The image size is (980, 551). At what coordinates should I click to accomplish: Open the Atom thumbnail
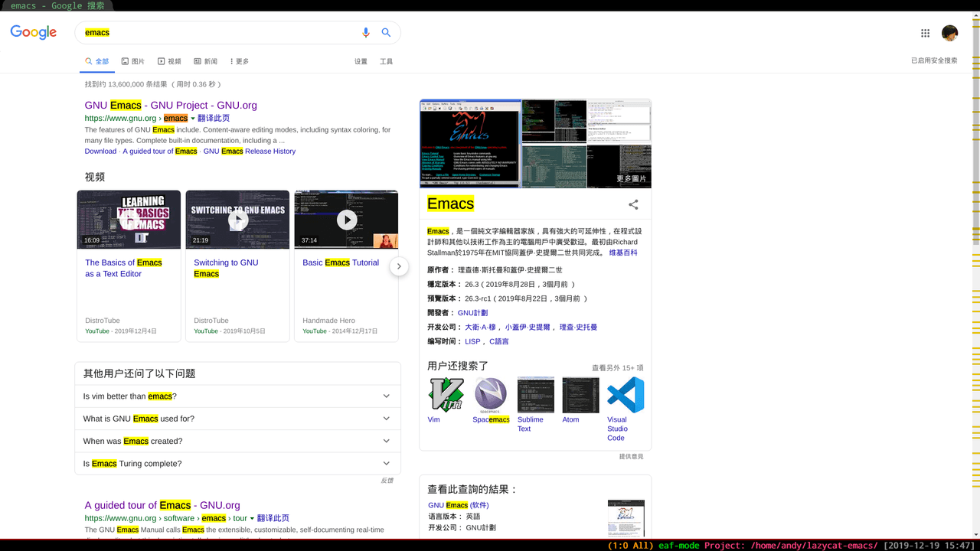click(x=581, y=395)
